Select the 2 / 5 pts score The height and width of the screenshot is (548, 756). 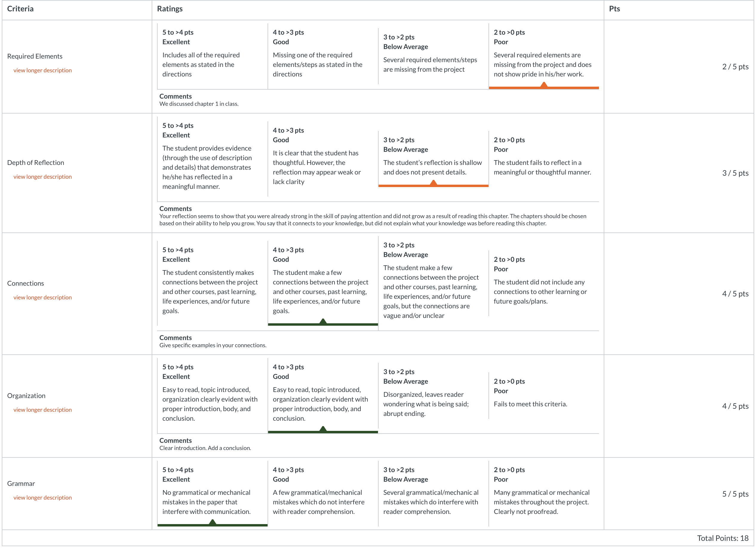click(735, 67)
